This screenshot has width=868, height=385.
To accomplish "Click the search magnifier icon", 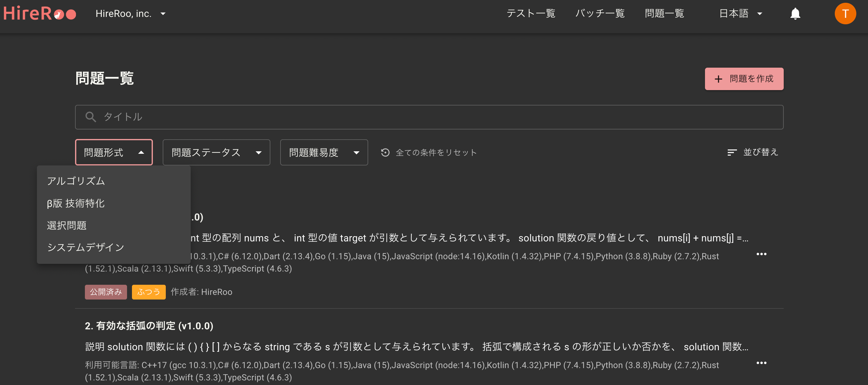I will 90,117.
